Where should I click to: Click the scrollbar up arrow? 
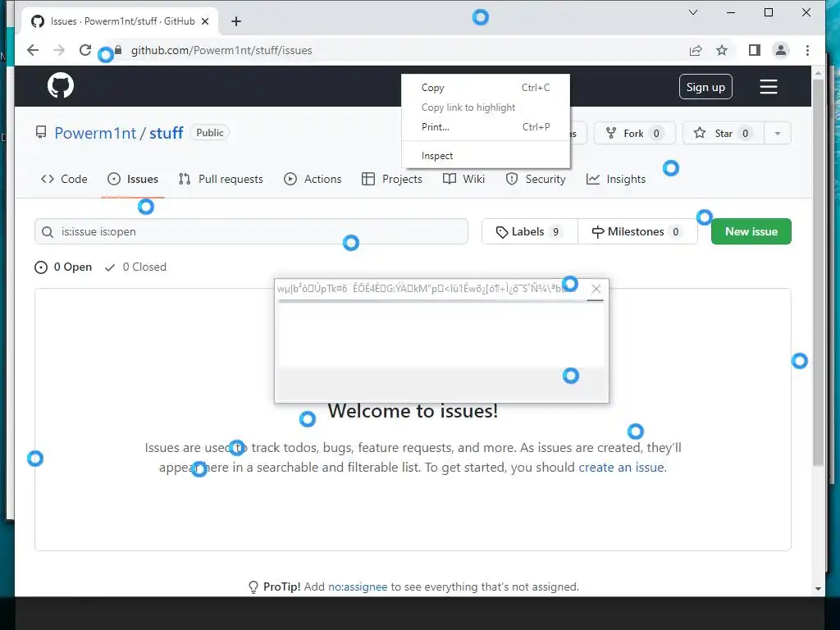coord(818,72)
